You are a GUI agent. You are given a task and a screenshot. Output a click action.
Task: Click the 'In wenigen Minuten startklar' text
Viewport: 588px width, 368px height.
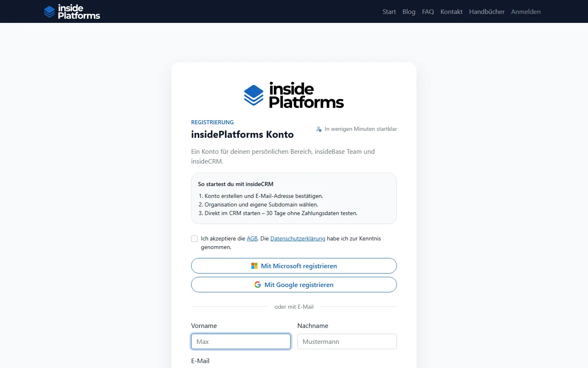(361, 129)
